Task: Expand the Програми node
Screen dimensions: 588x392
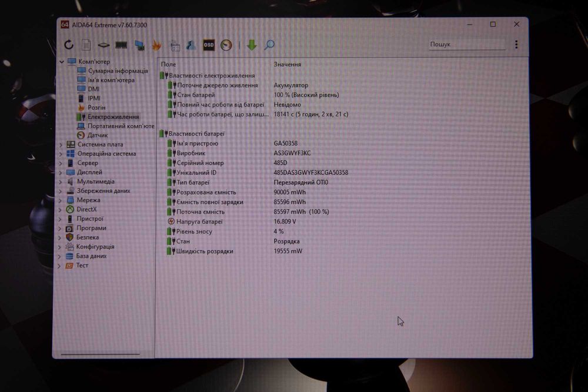Action: (x=59, y=228)
